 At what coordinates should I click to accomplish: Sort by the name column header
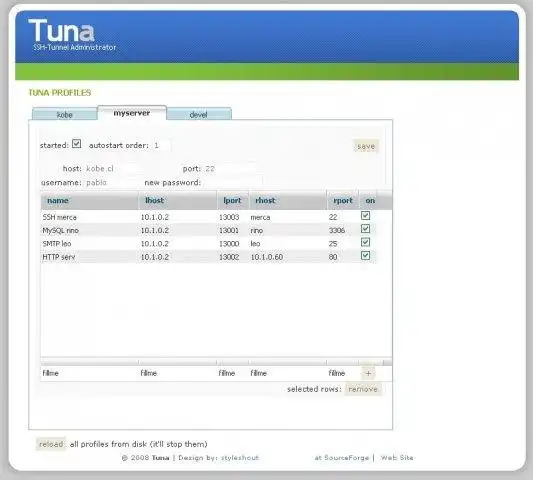[x=89, y=201]
